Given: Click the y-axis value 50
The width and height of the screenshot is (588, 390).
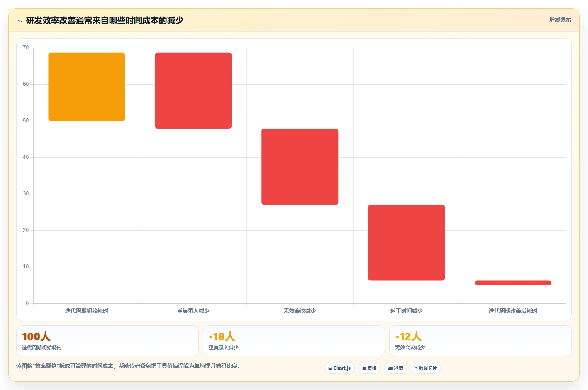Looking at the screenshot, I should pyautogui.click(x=26, y=121).
